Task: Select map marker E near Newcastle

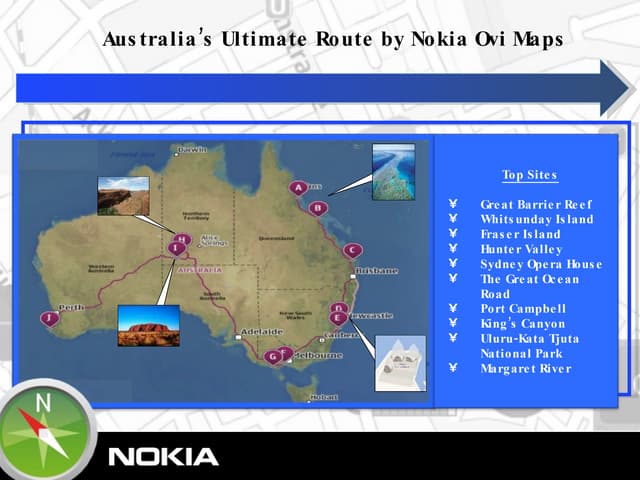Action: [x=338, y=318]
